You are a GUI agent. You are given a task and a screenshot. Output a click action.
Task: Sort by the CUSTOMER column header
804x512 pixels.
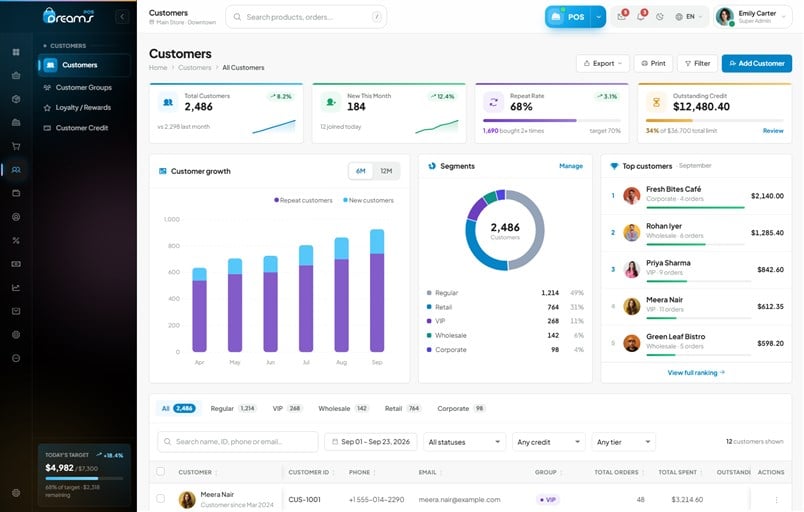click(x=197, y=472)
